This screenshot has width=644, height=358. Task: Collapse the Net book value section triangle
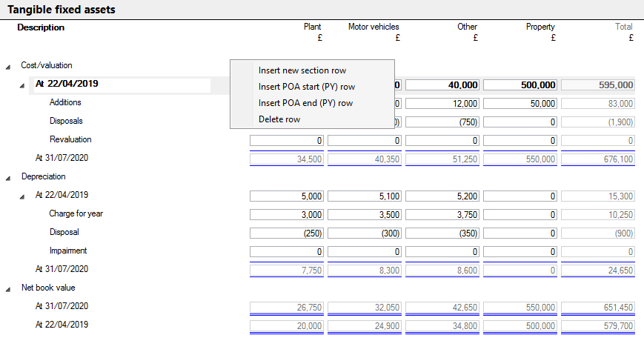(8, 289)
